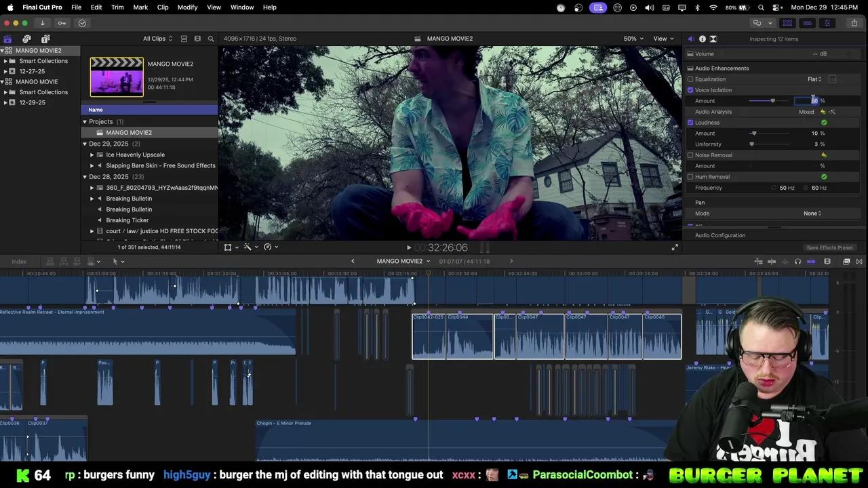Toggle clip grouping options icon in browser
This screenshot has height=488, width=868.
click(184, 39)
